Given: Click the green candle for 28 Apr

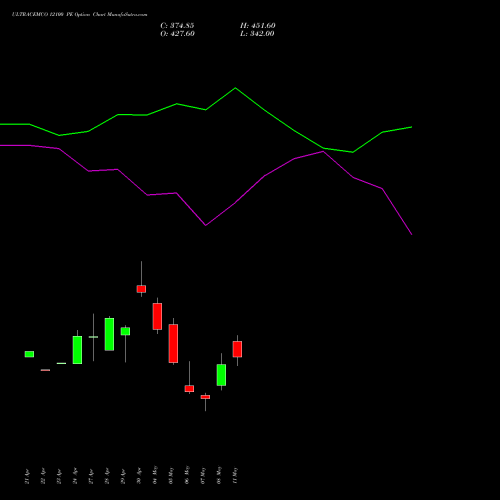Looking at the screenshot, I should (x=109, y=334).
